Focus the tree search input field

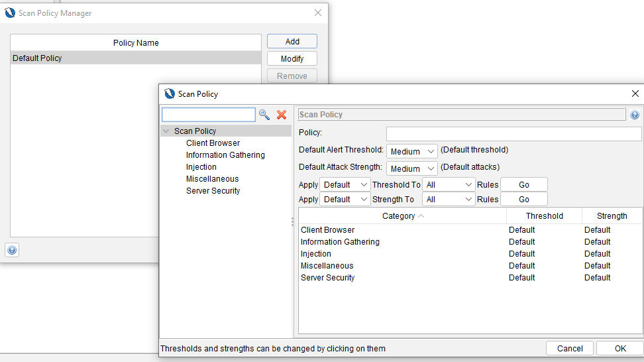click(x=209, y=115)
